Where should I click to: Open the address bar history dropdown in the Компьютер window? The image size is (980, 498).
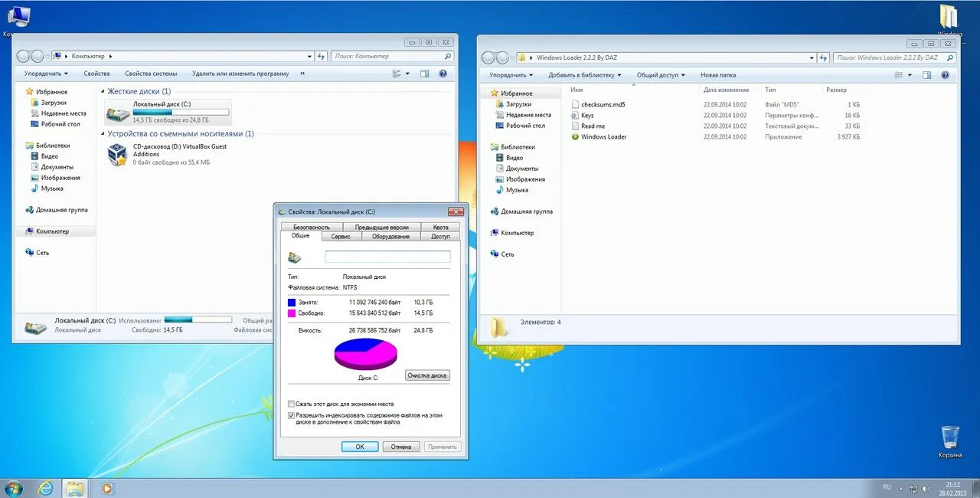point(309,56)
